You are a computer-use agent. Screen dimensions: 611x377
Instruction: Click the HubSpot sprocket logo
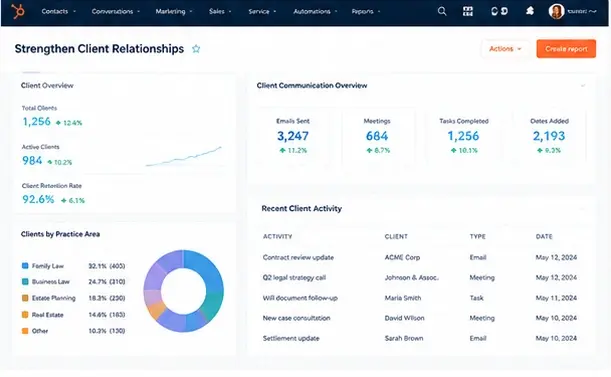(x=18, y=11)
